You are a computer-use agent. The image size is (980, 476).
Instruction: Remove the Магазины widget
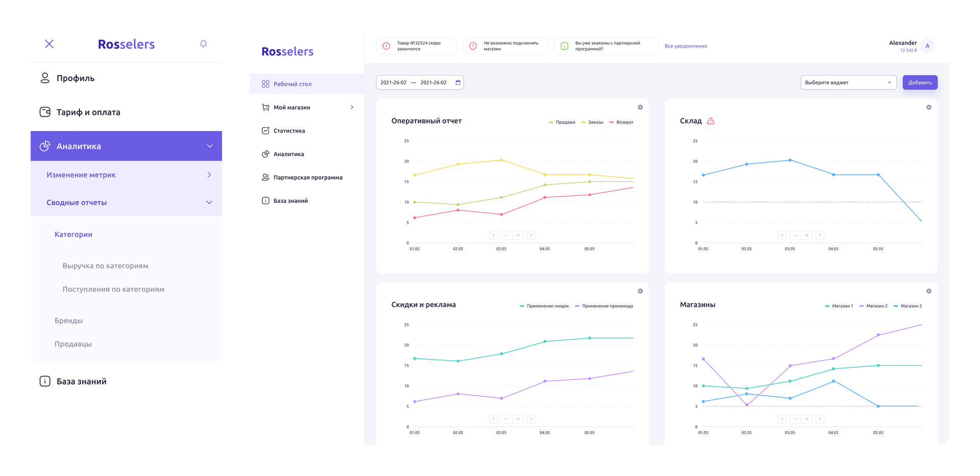coord(928,291)
